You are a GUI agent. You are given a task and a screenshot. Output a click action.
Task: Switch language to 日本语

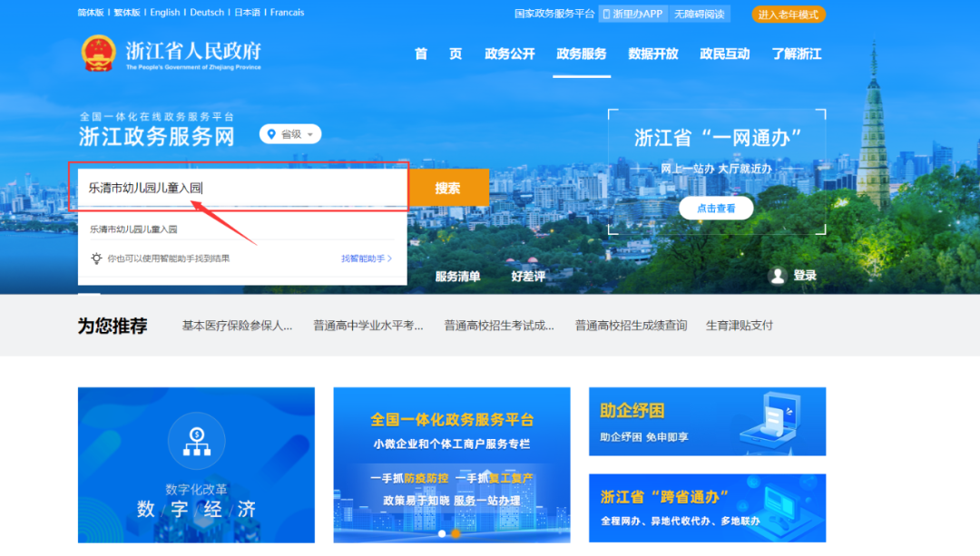click(247, 13)
